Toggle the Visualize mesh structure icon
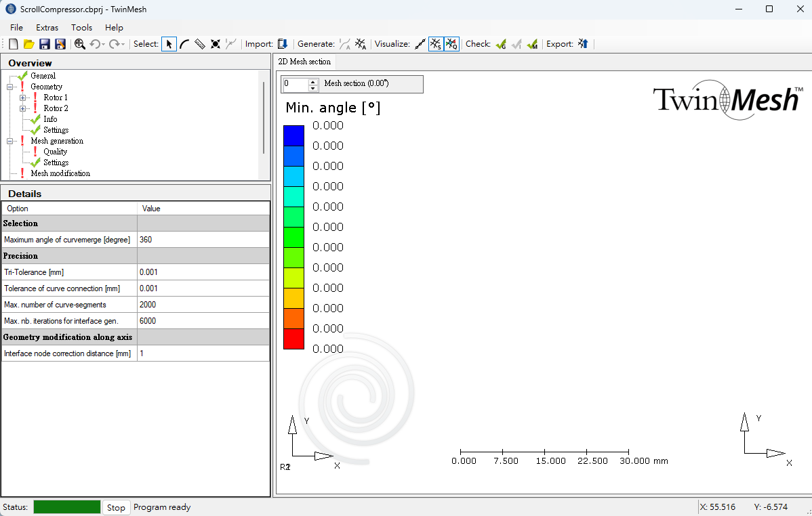812x516 pixels. [436, 44]
